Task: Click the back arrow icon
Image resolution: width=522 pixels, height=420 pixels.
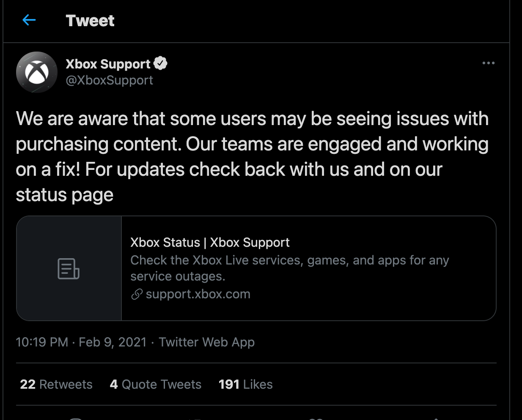Action: (29, 20)
